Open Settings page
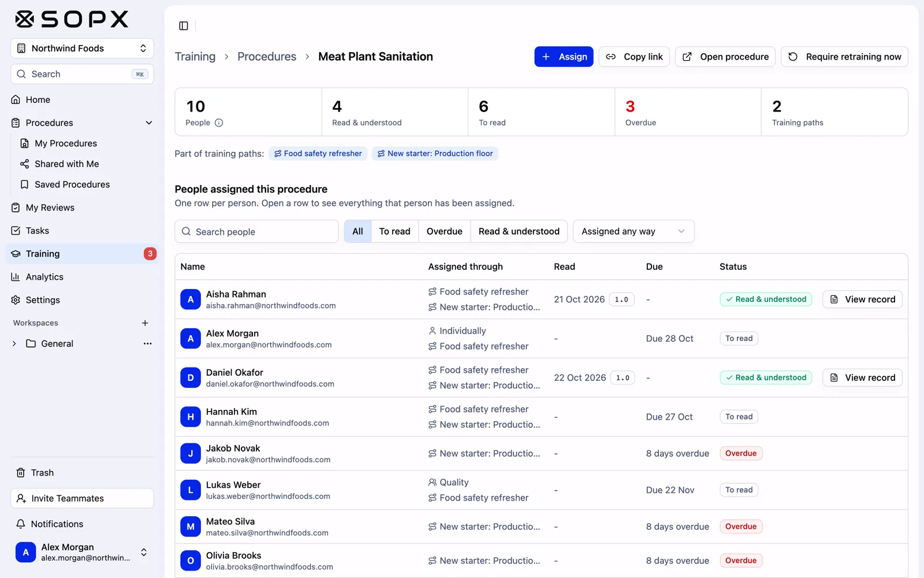 [x=82, y=300]
